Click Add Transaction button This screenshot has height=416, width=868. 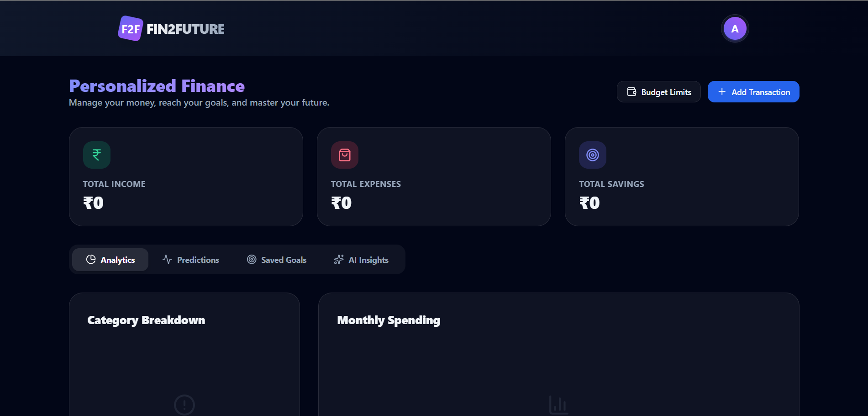753,92
